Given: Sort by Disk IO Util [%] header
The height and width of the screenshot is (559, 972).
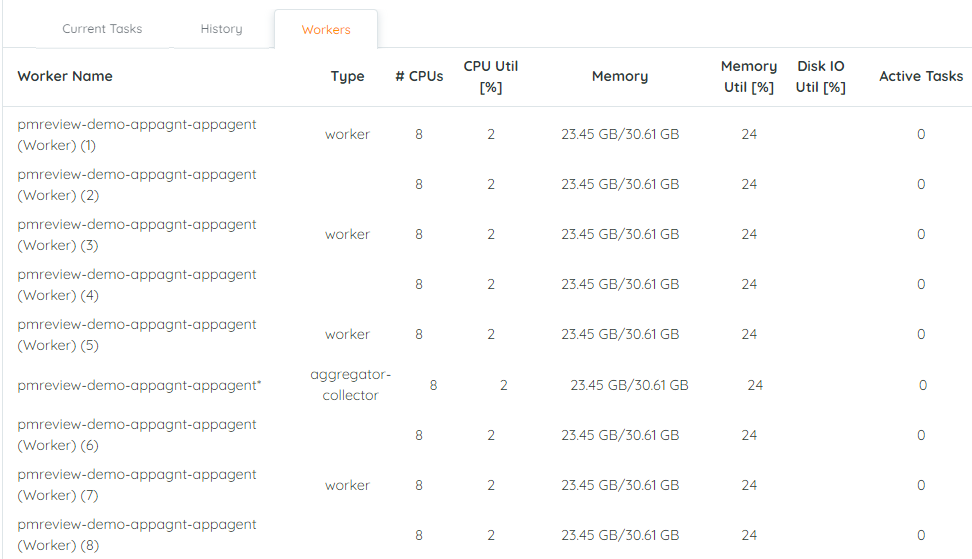Looking at the screenshot, I should (821, 76).
